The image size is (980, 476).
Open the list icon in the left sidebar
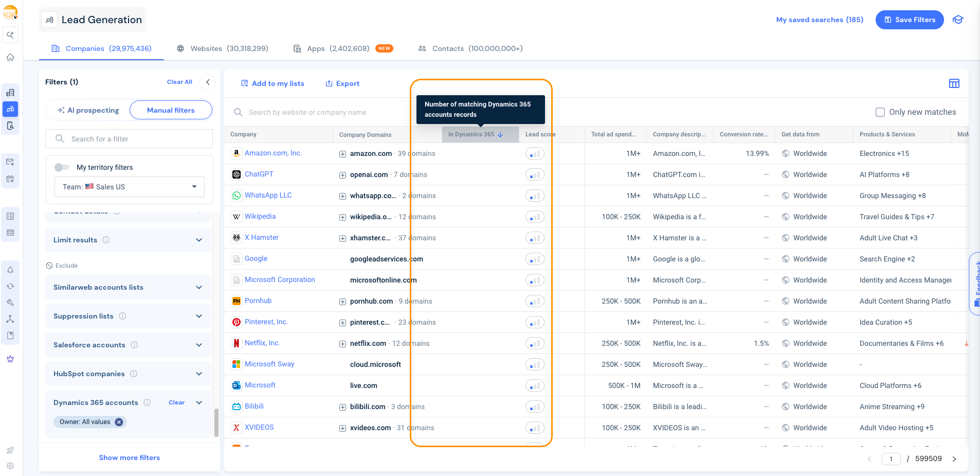pos(10,216)
